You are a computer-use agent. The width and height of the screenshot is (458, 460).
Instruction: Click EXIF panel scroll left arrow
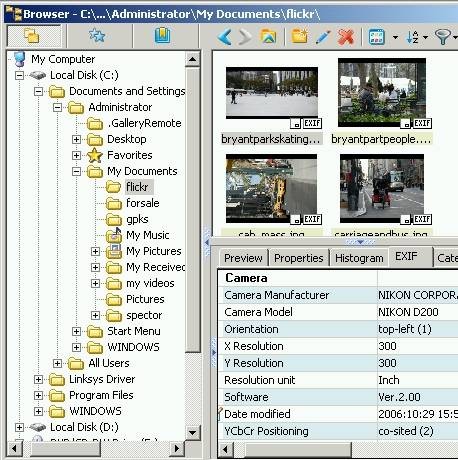point(226,449)
